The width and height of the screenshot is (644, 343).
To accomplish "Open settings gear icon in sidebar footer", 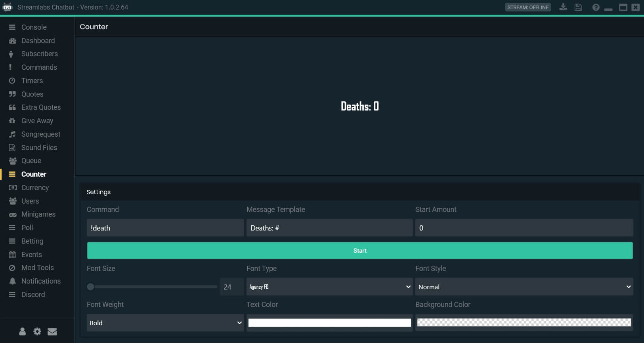I will point(37,332).
